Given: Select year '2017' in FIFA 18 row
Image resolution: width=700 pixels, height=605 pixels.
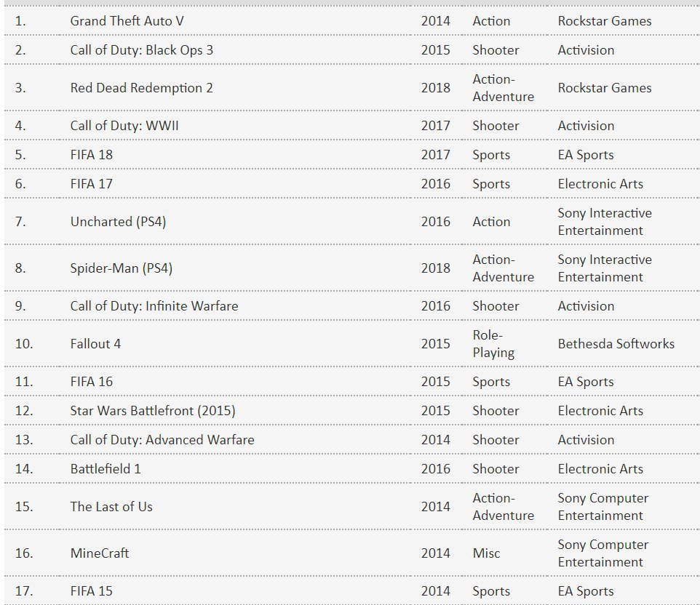Looking at the screenshot, I should pyautogui.click(x=436, y=155).
